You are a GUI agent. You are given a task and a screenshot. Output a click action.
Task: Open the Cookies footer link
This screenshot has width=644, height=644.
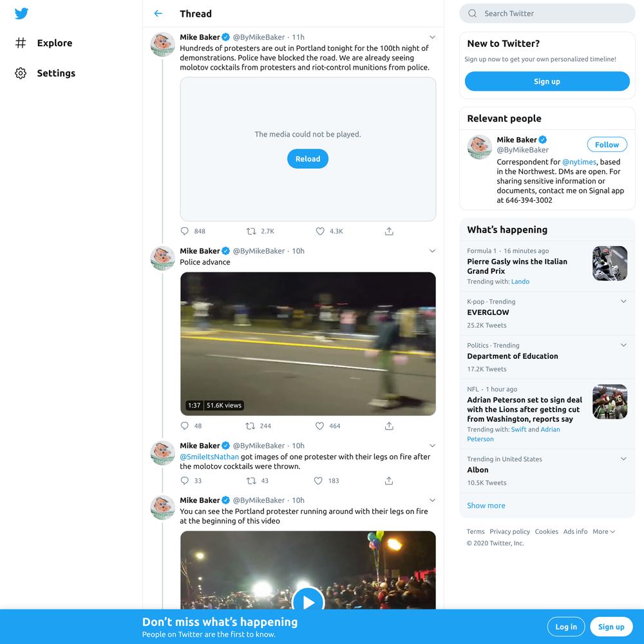point(546,531)
